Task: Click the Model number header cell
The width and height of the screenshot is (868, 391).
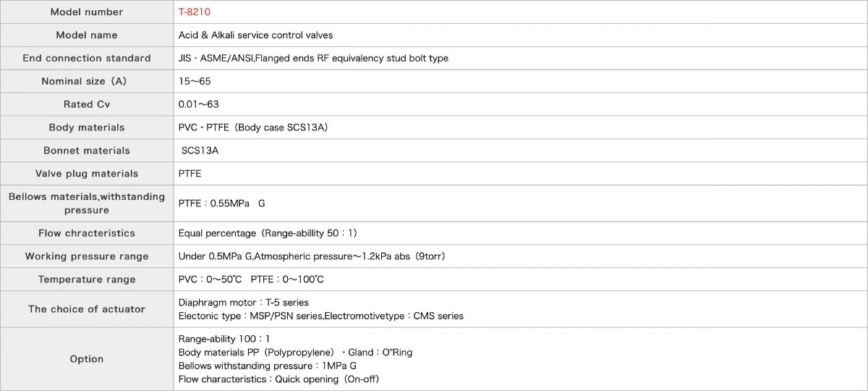Action: 87,12
